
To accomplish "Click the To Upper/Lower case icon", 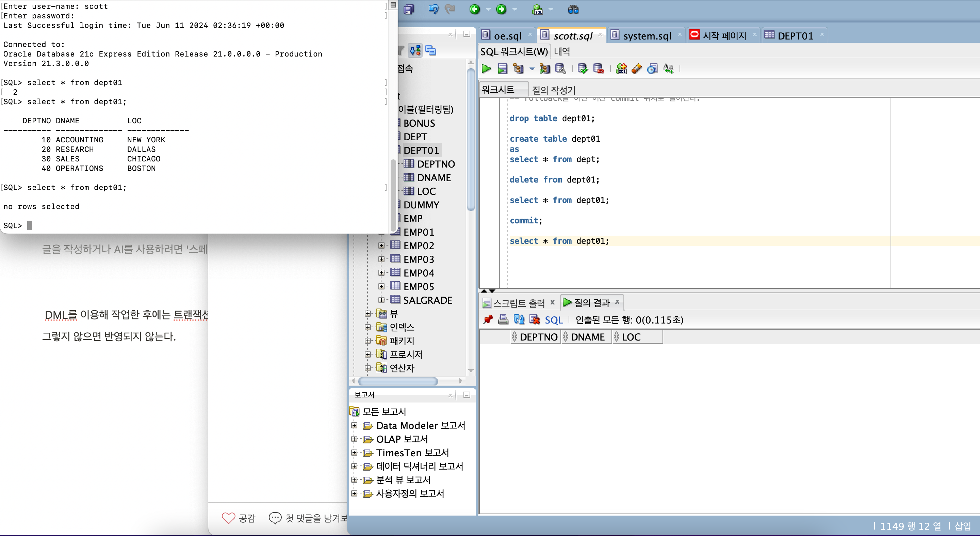I will 668,69.
